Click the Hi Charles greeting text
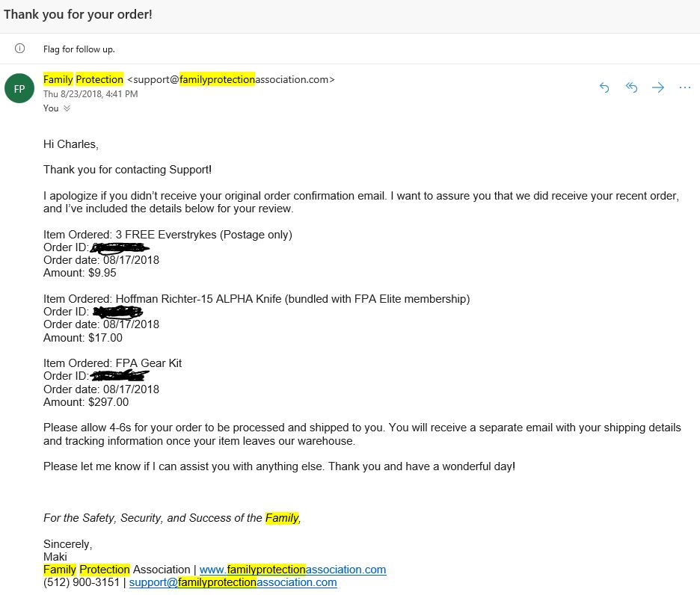Image resolution: width=700 pixels, height=595 pixels. coord(71,144)
